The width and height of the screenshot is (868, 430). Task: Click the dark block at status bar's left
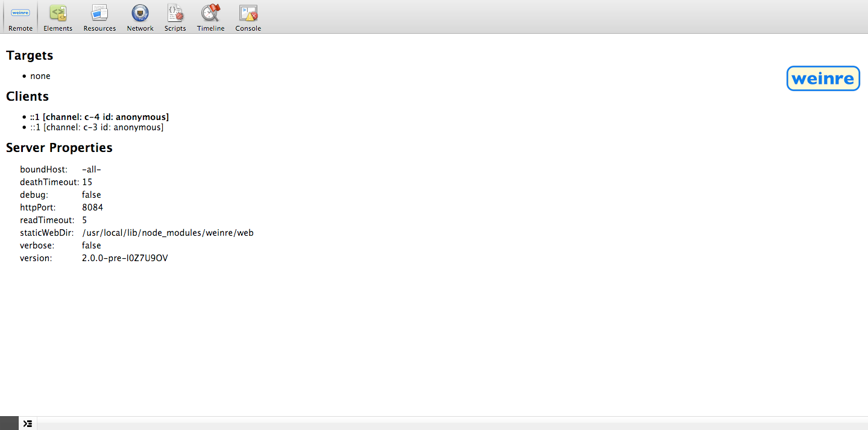(9, 423)
